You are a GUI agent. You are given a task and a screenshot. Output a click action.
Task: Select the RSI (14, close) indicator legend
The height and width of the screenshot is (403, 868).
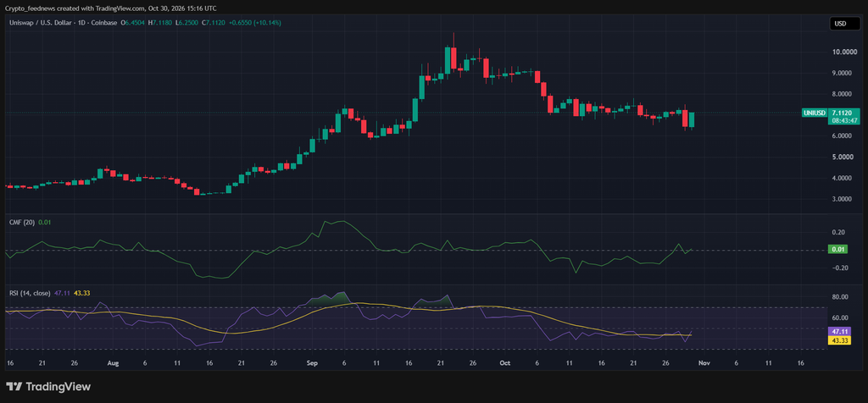click(x=30, y=293)
